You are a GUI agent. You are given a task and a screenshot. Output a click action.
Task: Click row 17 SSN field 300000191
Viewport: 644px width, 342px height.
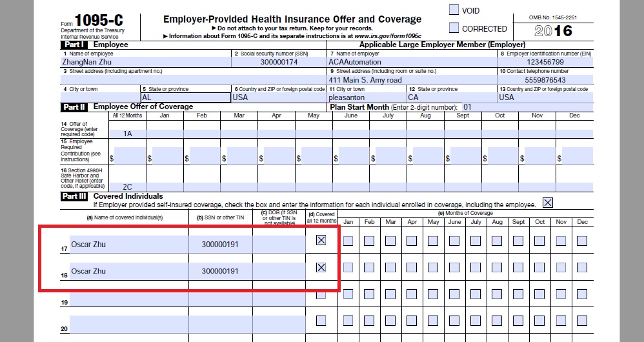click(x=220, y=244)
